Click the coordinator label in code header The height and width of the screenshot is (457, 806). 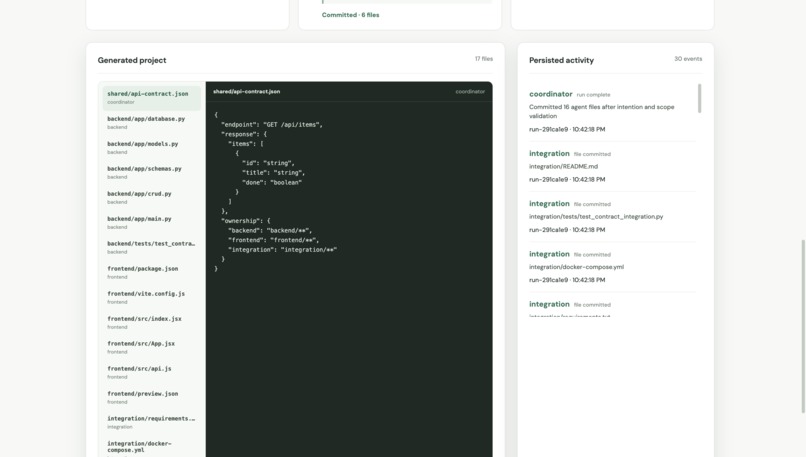(x=470, y=92)
